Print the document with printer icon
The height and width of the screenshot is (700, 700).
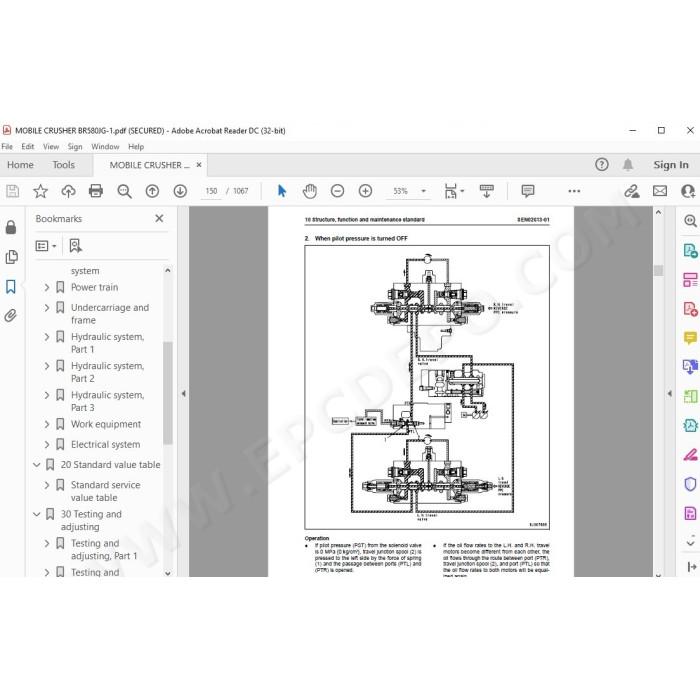click(x=96, y=191)
